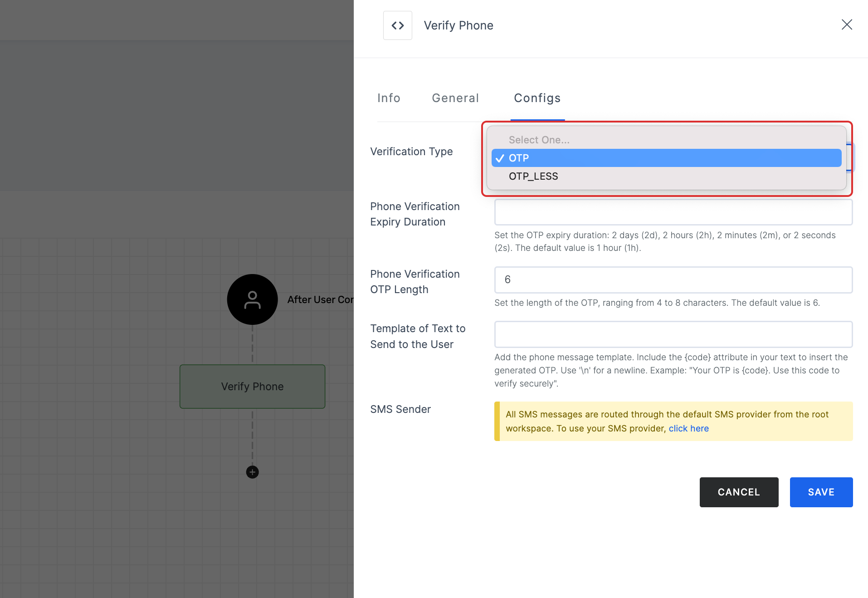This screenshot has height=598, width=868.
Task: Select the Configs tab
Action: click(537, 98)
